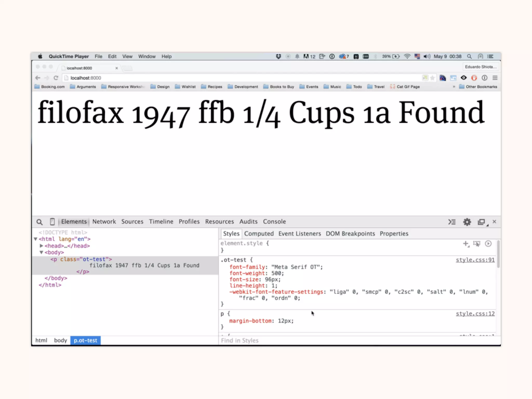Go back in browser history
This screenshot has width=532, height=399.
[38, 78]
